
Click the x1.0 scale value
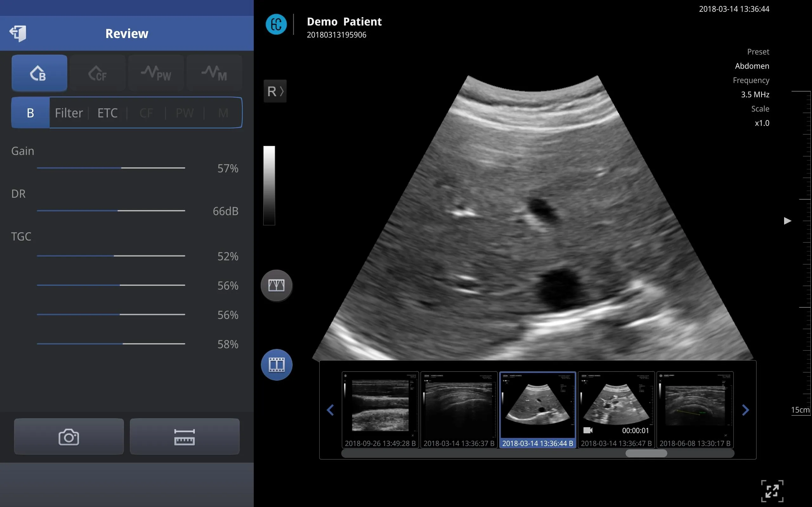[x=762, y=123]
